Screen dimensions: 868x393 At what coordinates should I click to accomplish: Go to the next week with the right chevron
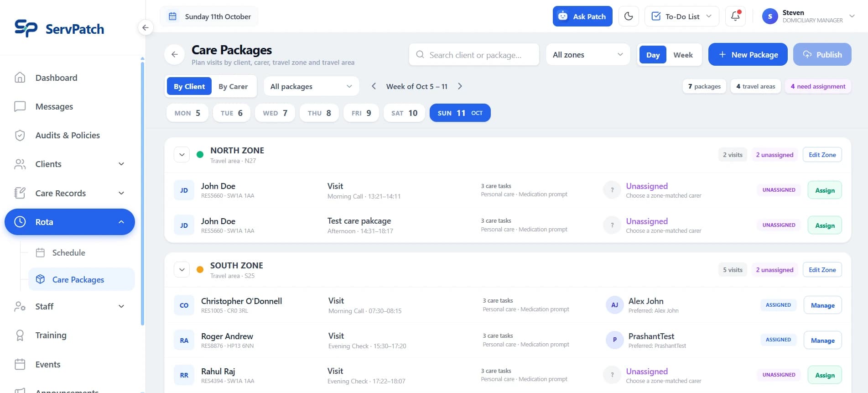click(x=460, y=86)
